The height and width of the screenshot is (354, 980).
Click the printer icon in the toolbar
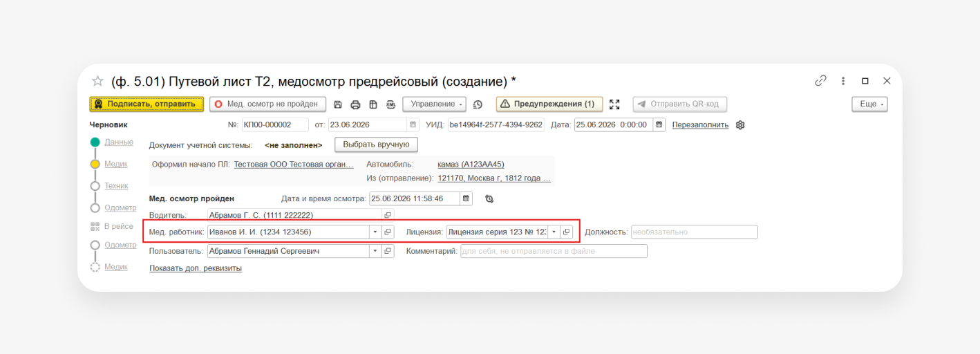355,104
